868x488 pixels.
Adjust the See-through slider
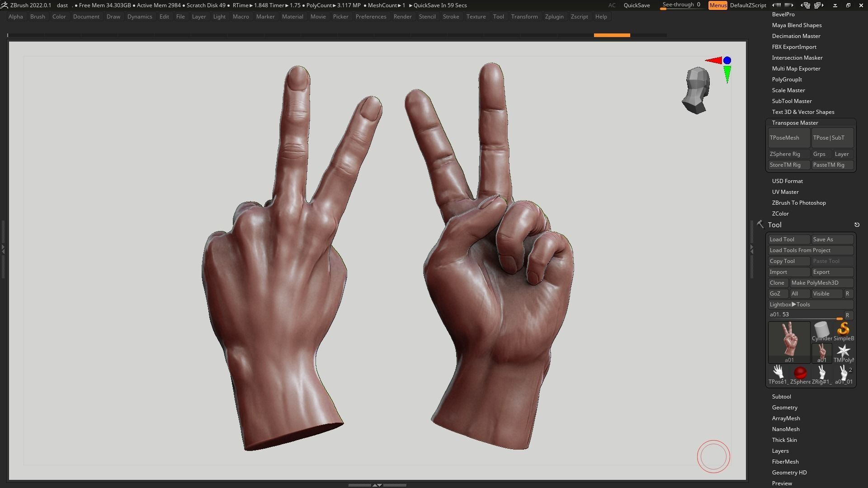click(681, 5)
